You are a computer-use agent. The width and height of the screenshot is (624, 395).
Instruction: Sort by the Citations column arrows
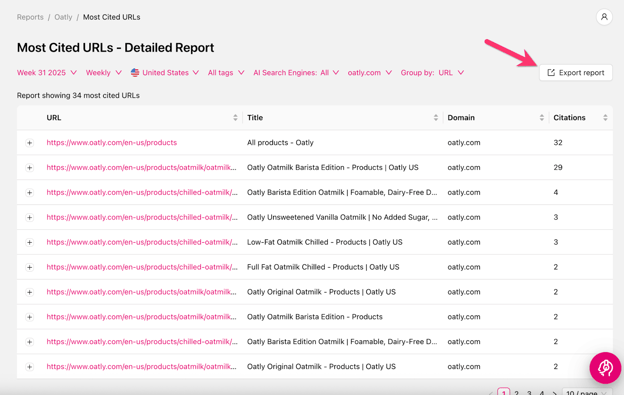click(x=605, y=118)
